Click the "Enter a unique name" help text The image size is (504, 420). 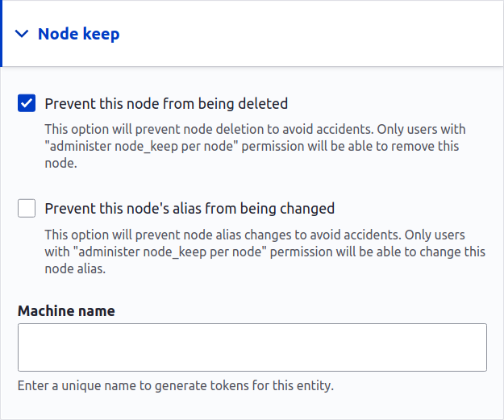point(176,385)
